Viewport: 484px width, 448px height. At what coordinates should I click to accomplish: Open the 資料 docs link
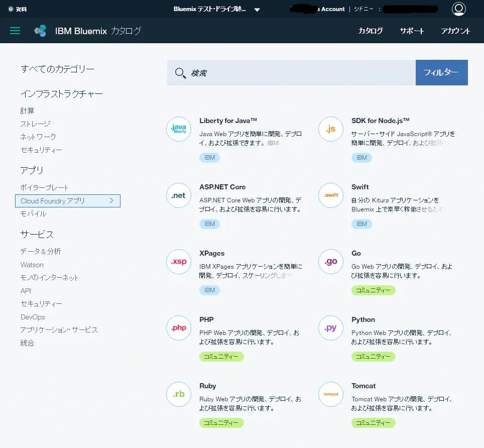18,9
